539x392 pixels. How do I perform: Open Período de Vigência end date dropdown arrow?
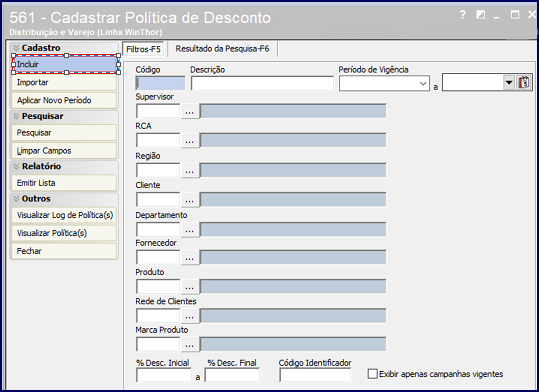click(509, 83)
